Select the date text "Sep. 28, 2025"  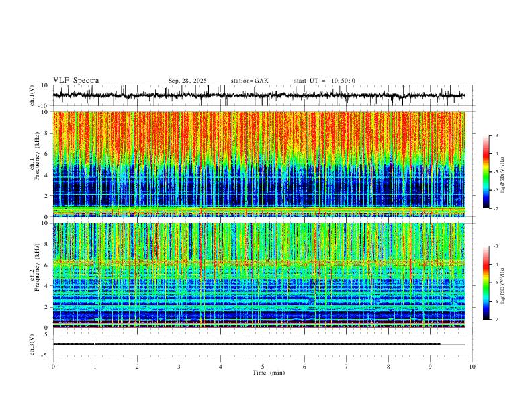(187, 81)
